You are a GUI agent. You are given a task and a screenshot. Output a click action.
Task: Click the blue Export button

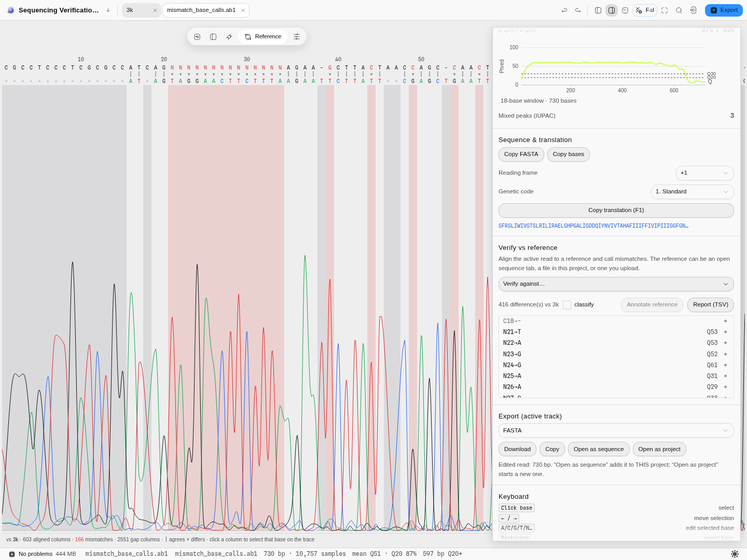tap(724, 10)
